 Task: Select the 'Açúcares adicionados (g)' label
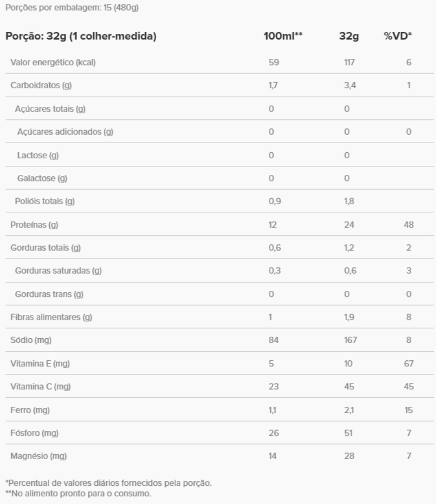[65, 132]
